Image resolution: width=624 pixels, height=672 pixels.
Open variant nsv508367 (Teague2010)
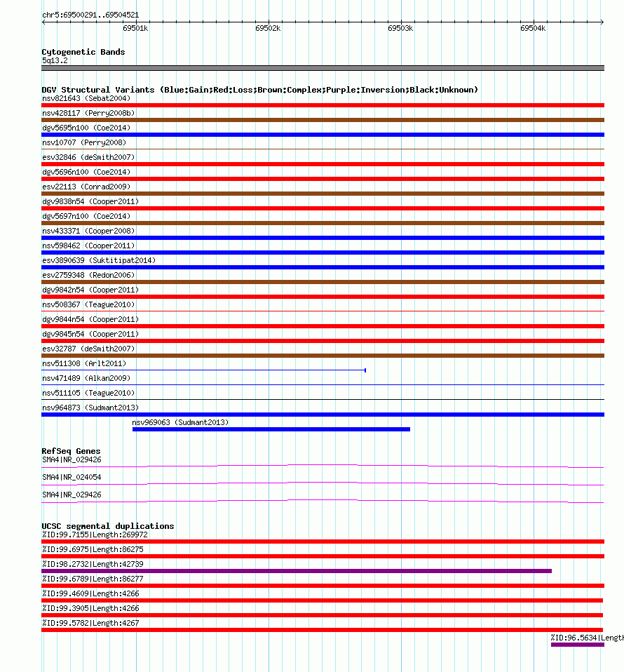323,311
